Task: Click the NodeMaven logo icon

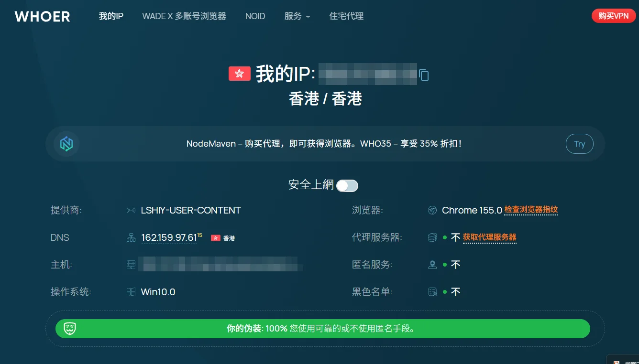Action: pos(66,144)
